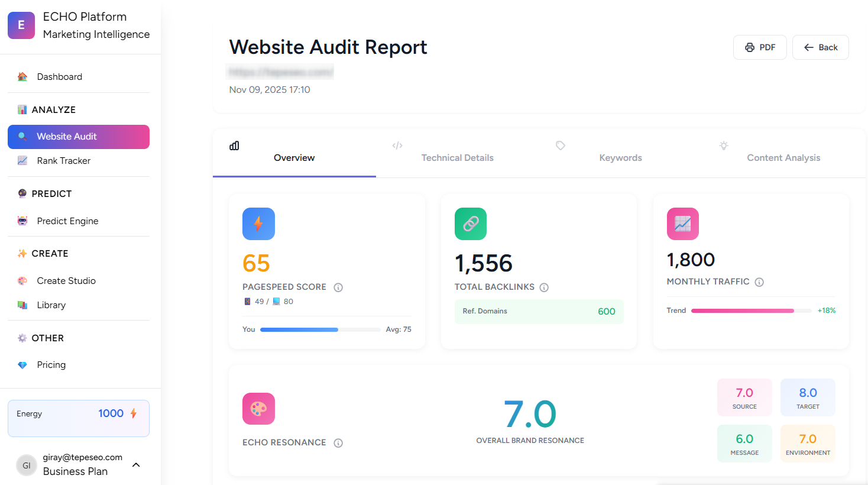Click the ECHO Platform logo

pos(21,25)
